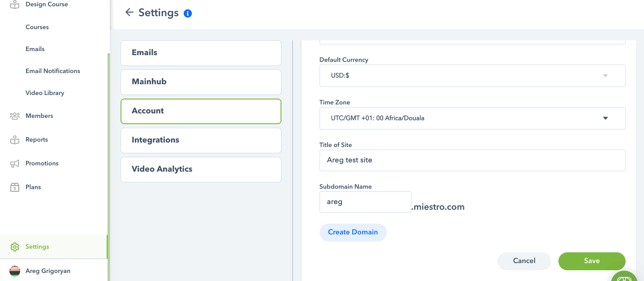Screen dimensions: 644x281
Task: Go to Emails in the sidebar
Action: 35,49
